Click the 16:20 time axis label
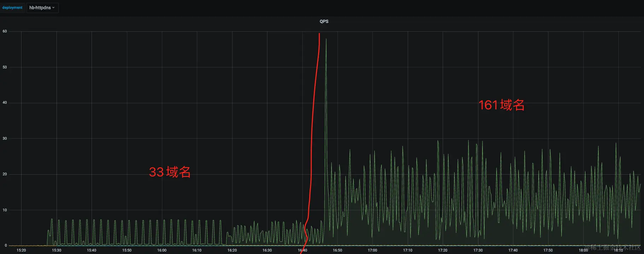This screenshot has width=644, height=254. pyautogui.click(x=232, y=250)
